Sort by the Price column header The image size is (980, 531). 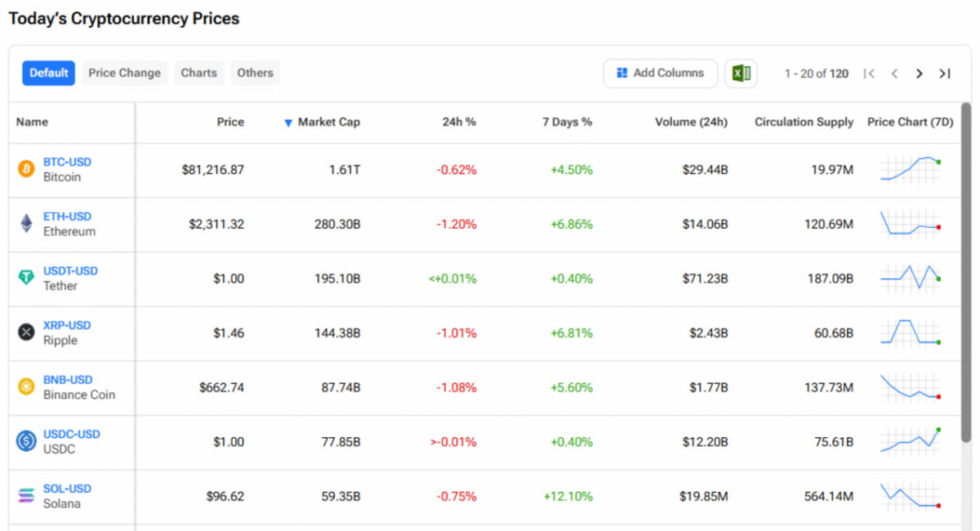(230, 122)
